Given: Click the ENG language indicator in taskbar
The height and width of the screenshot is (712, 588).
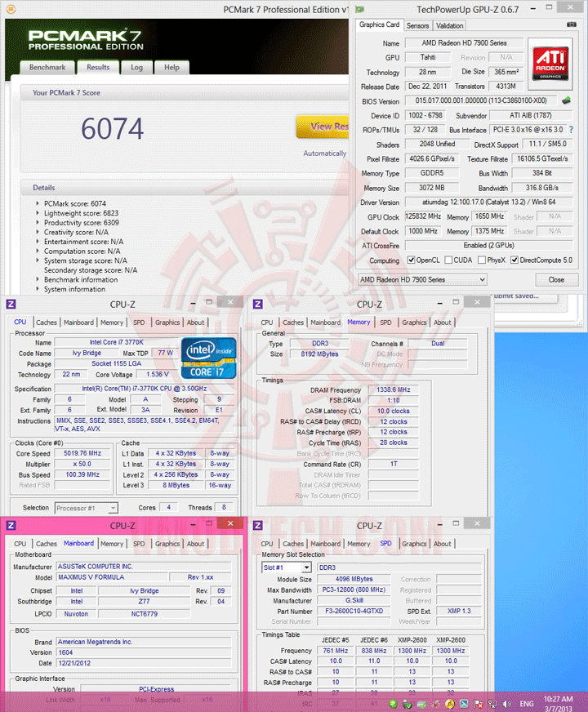Looking at the screenshot, I should click(527, 704).
